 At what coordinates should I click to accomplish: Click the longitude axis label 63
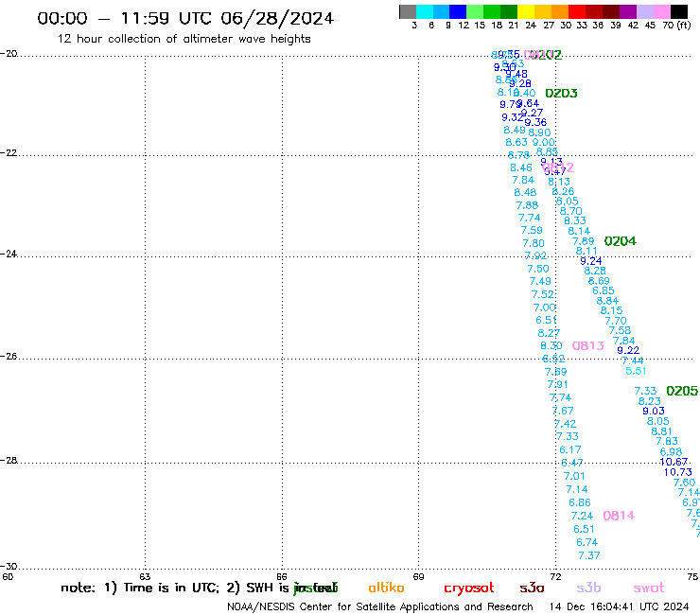click(x=145, y=576)
